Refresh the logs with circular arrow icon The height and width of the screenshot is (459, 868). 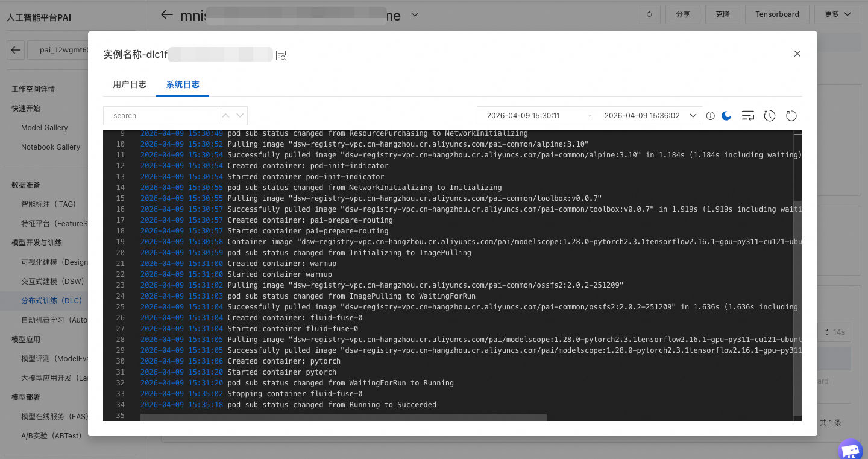click(x=791, y=115)
